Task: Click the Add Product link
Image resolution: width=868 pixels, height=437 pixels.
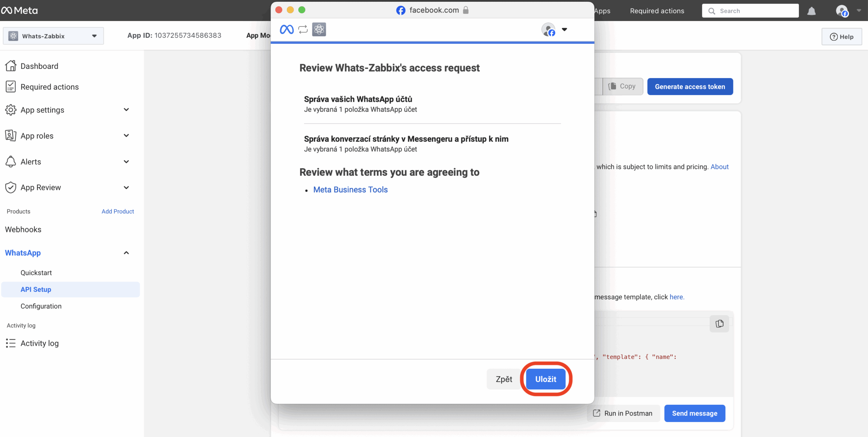Action: click(x=118, y=211)
